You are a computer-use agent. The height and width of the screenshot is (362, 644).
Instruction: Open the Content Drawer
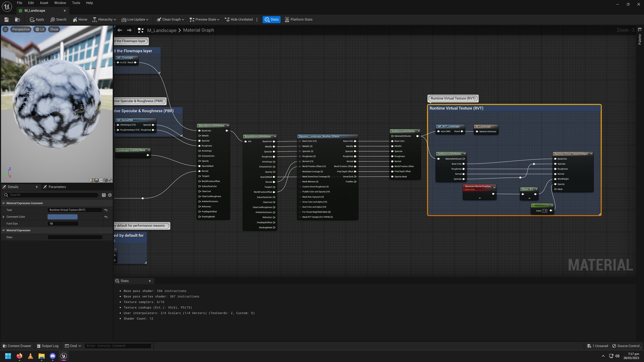(x=17, y=346)
